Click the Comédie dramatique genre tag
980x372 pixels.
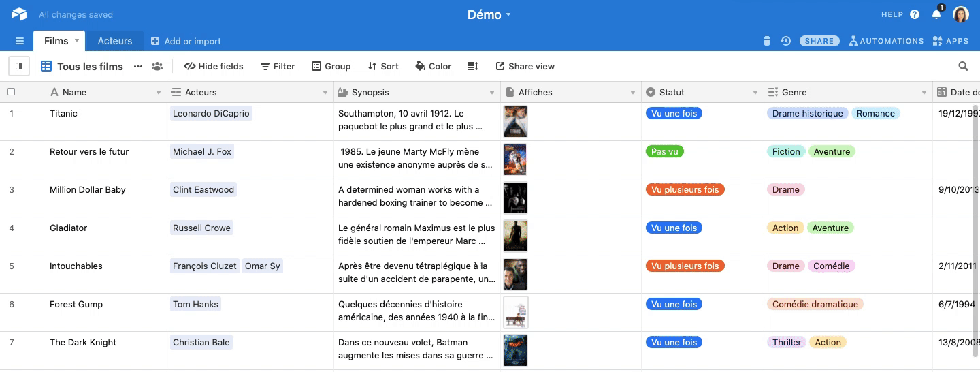pos(815,305)
